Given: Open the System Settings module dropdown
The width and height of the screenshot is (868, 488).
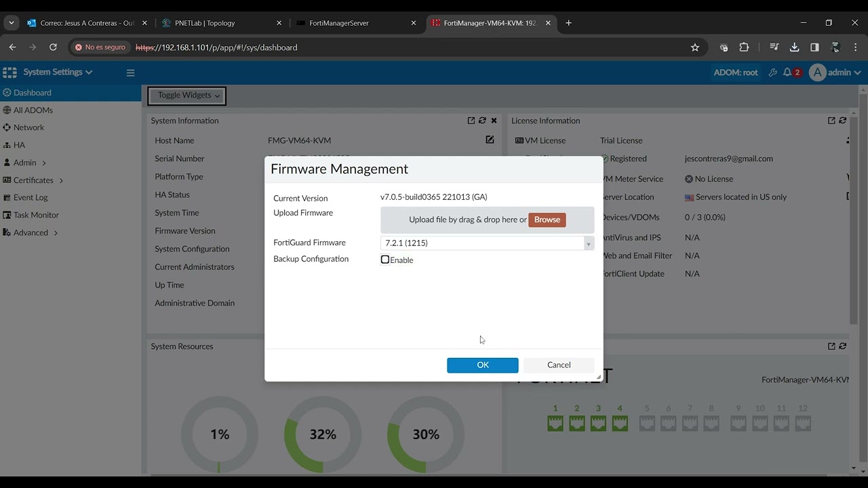Looking at the screenshot, I should click(x=58, y=72).
